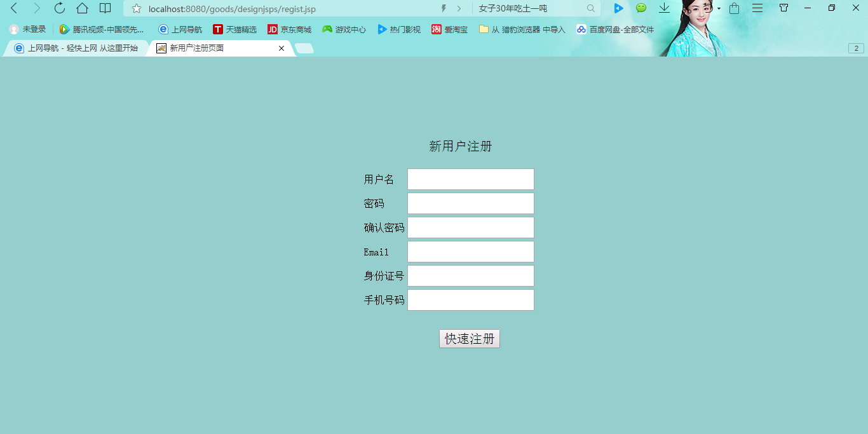Open the 热门影视 bookmark
The width and height of the screenshot is (868, 434).
click(399, 29)
